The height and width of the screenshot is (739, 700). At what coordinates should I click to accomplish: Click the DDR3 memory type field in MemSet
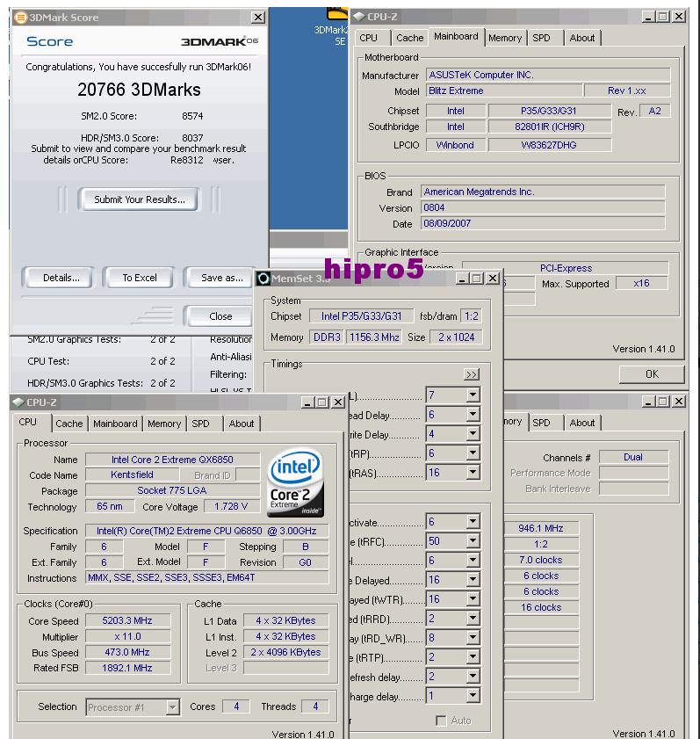[x=327, y=337]
